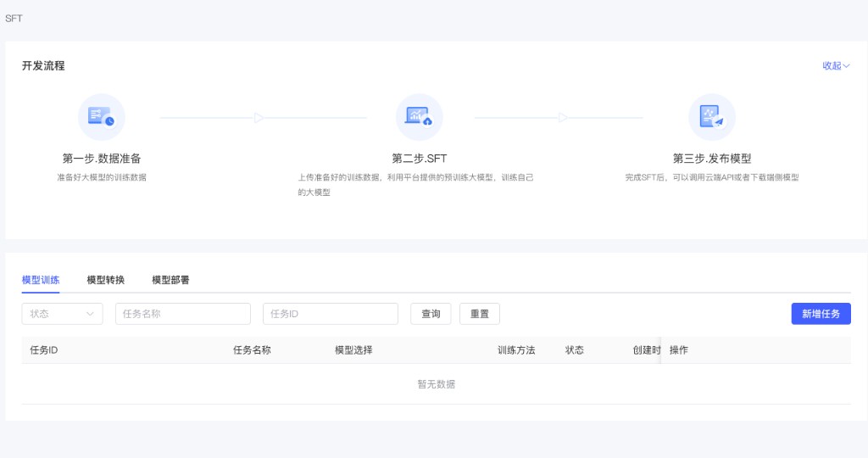Click the 状态 column header in table

pos(575,350)
